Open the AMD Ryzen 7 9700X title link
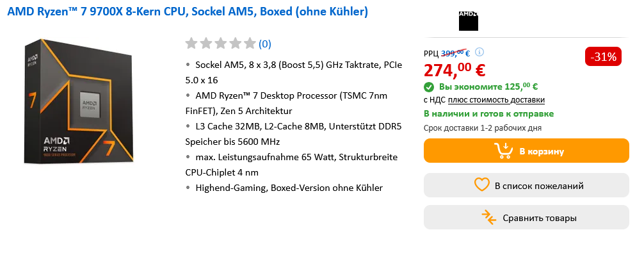The height and width of the screenshot is (255, 644). (188, 12)
